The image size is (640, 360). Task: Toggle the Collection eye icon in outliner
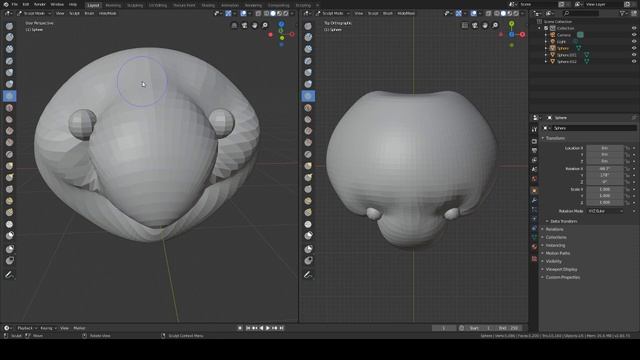click(x=634, y=28)
